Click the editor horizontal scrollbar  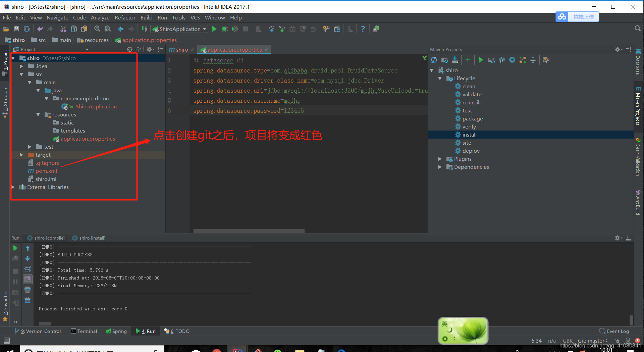tap(249, 231)
